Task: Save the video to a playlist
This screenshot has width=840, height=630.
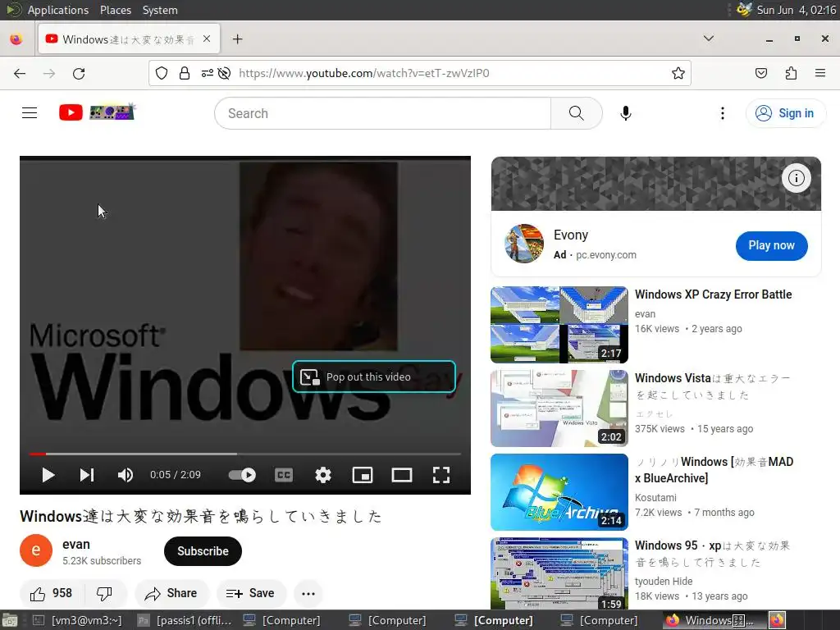Action: point(251,593)
